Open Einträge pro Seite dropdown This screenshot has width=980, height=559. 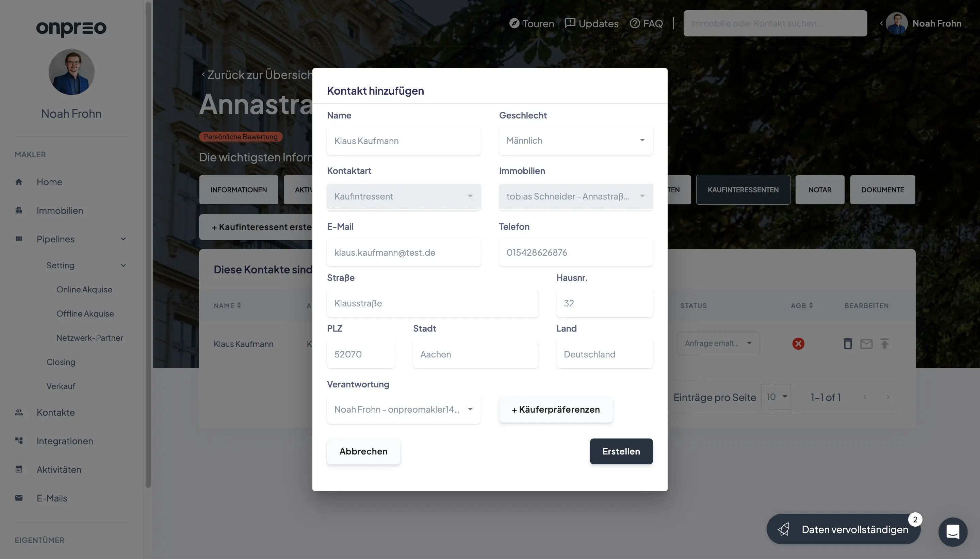point(776,397)
